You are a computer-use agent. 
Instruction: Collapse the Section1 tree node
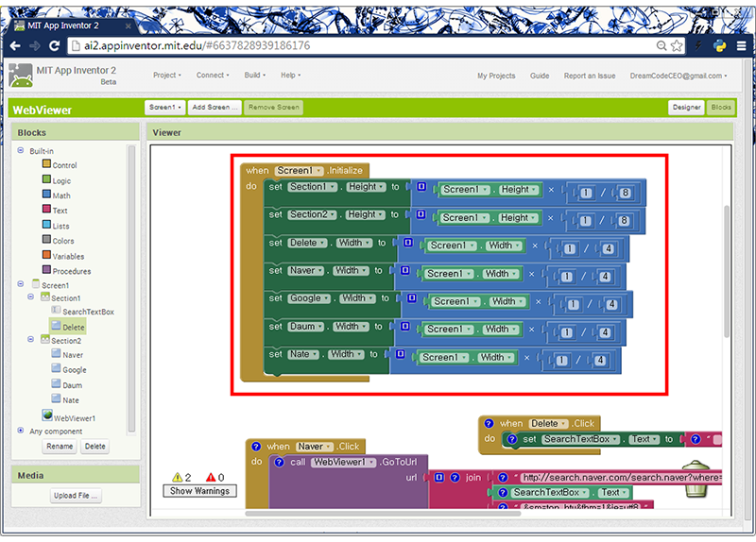pos(30,296)
